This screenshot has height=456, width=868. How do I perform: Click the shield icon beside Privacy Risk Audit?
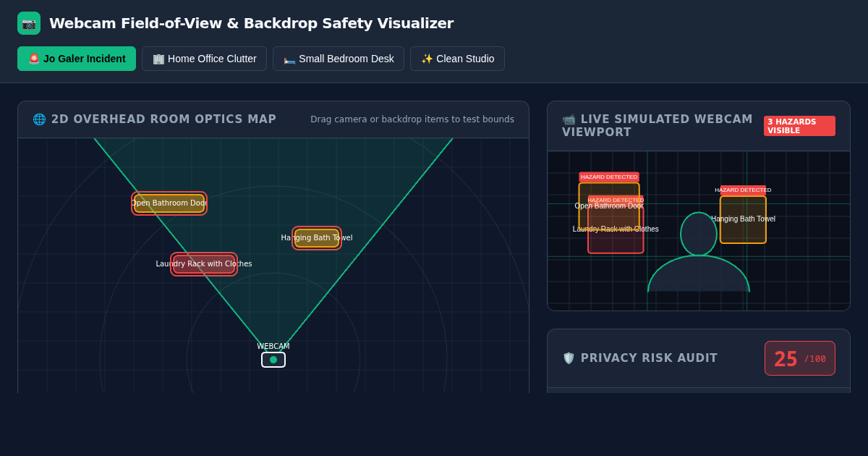click(569, 358)
